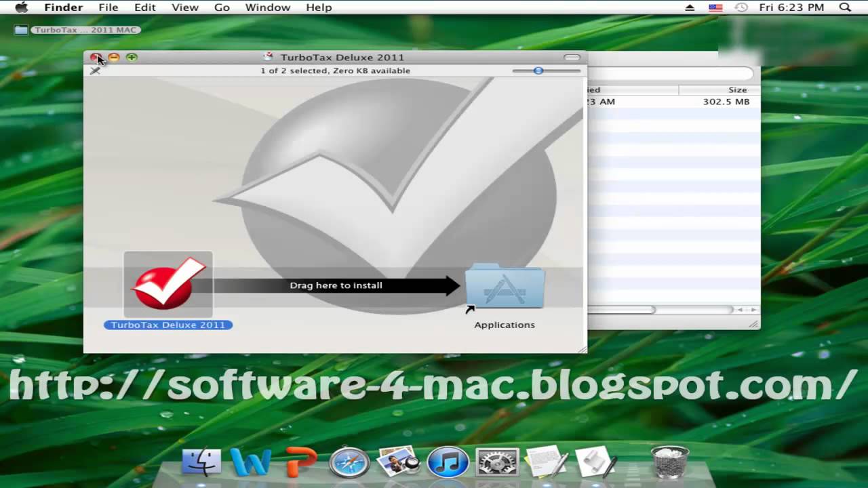
Task: Open the Help menu
Action: [x=319, y=7]
